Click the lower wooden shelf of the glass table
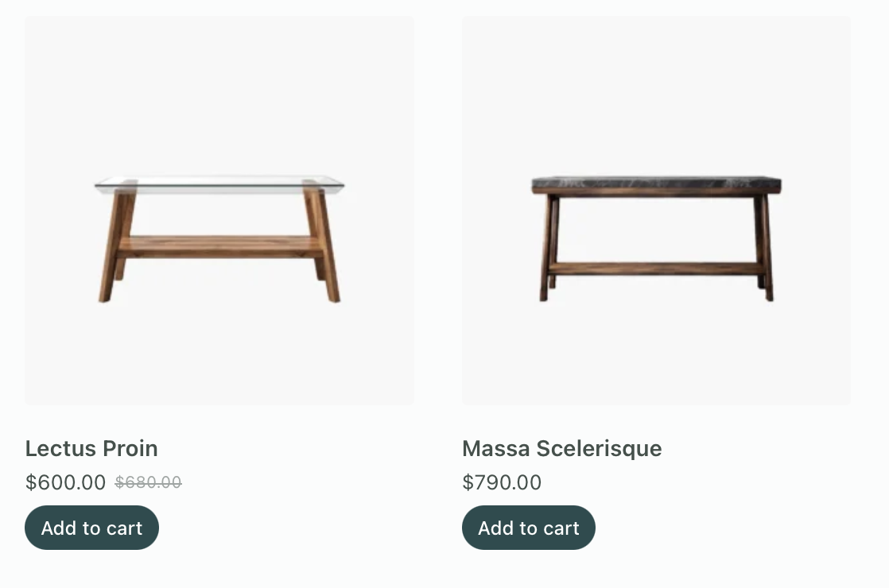This screenshot has width=889, height=588. click(220, 247)
